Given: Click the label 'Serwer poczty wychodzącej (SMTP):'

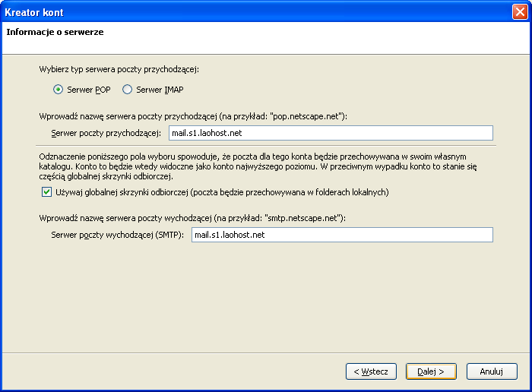Looking at the screenshot, I should pyautogui.click(x=117, y=235).
